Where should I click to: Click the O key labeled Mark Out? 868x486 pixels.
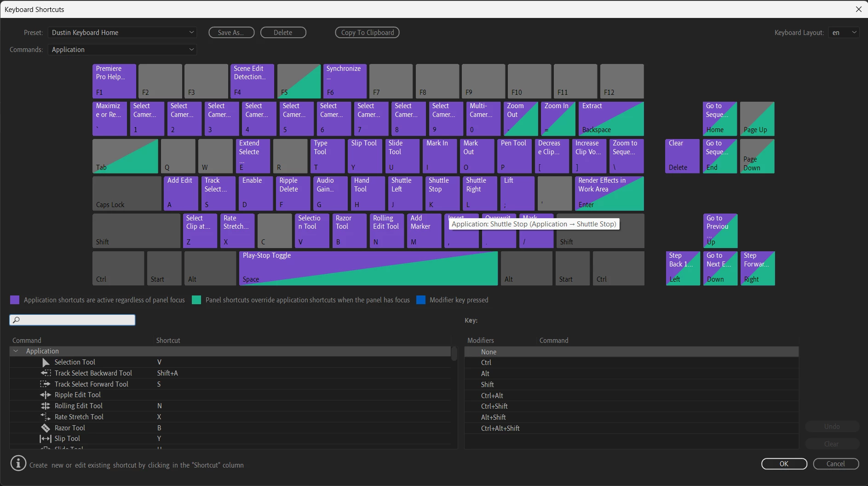click(477, 156)
